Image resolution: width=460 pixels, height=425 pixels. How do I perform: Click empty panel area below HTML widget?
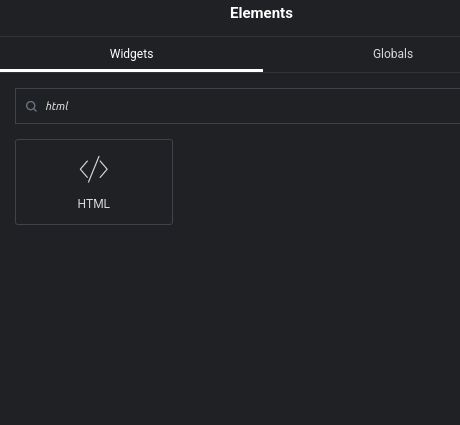pyautogui.click(x=230, y=323)
